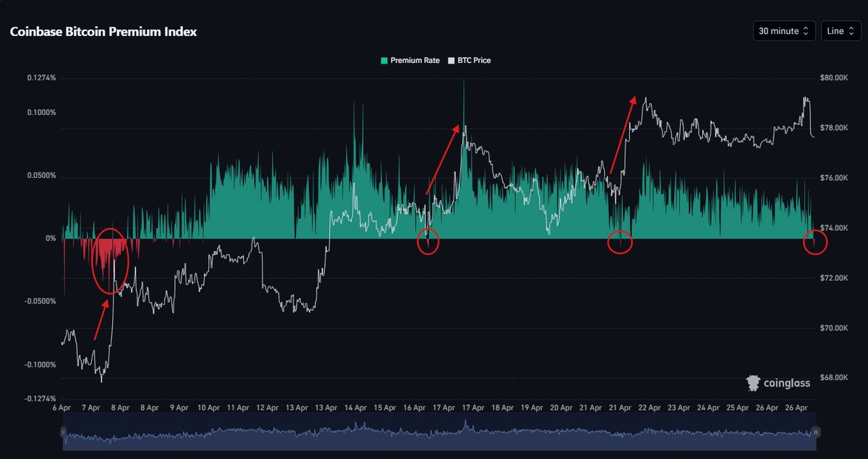
Task: Click the -0.1000% axis label
Action: [39, 364]
